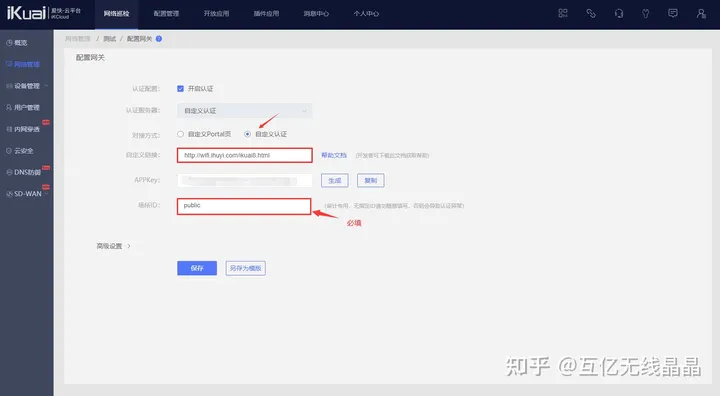Screen dimensions: 720x396
Task: Click the blue help question mark in breadcrumb
Action: [x=159, y=39]
